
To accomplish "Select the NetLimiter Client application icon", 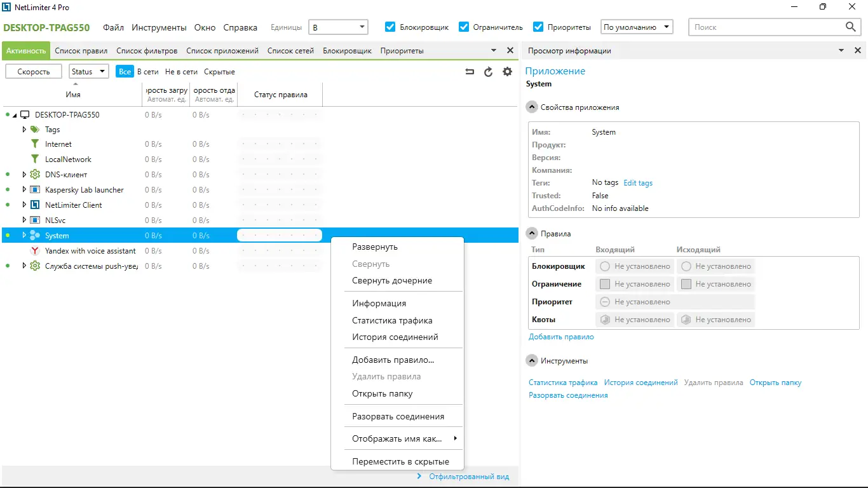I will coord(35,205).
